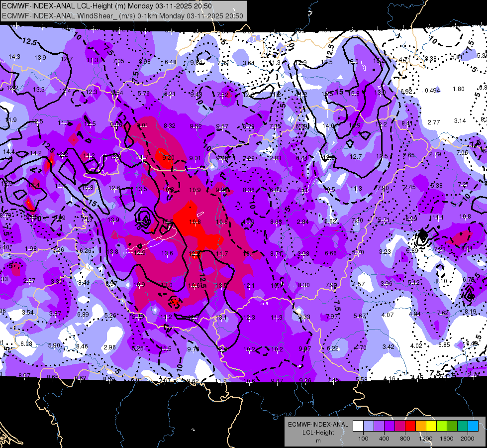
Task: Click the map value 2.45
Action: pyautogui.click(x=410, y=187)
